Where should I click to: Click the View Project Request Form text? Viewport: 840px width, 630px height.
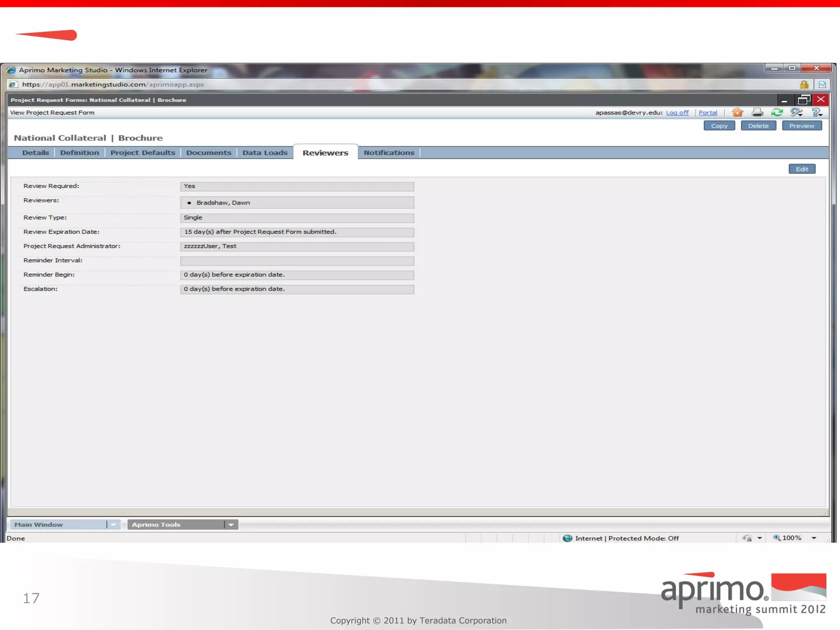(x=52, y=112)
